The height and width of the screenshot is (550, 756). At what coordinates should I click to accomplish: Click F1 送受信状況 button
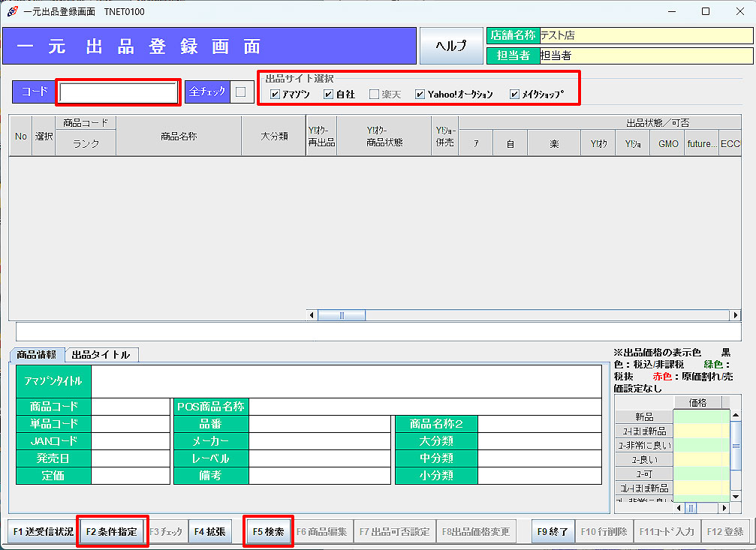(x=43, y=531)
